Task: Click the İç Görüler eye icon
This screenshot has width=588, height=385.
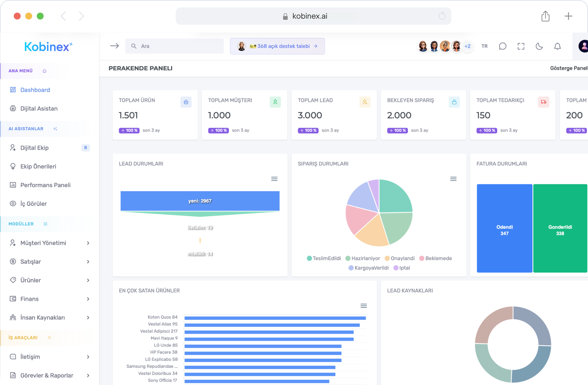Action: (x=13, y=204)
